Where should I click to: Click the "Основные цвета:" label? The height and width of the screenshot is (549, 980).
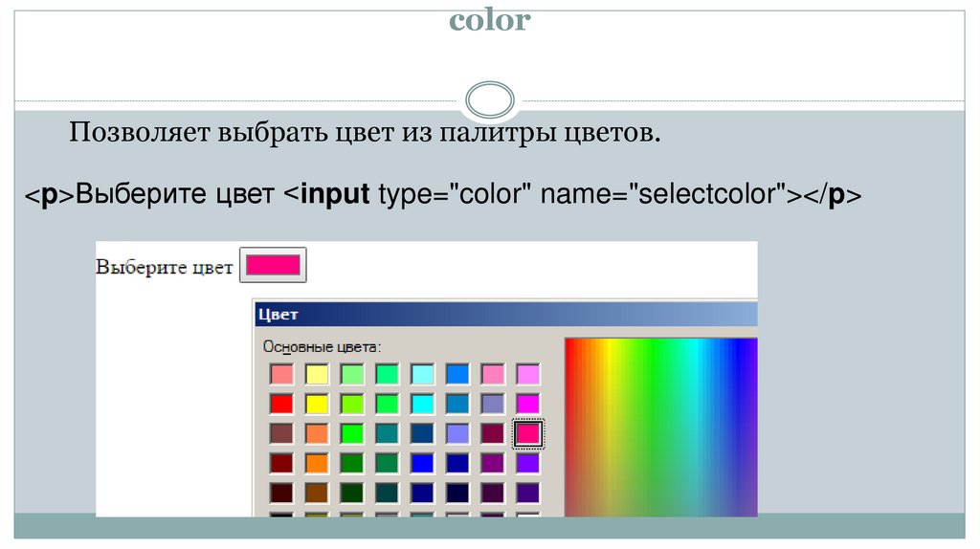(x=322, y=346)
